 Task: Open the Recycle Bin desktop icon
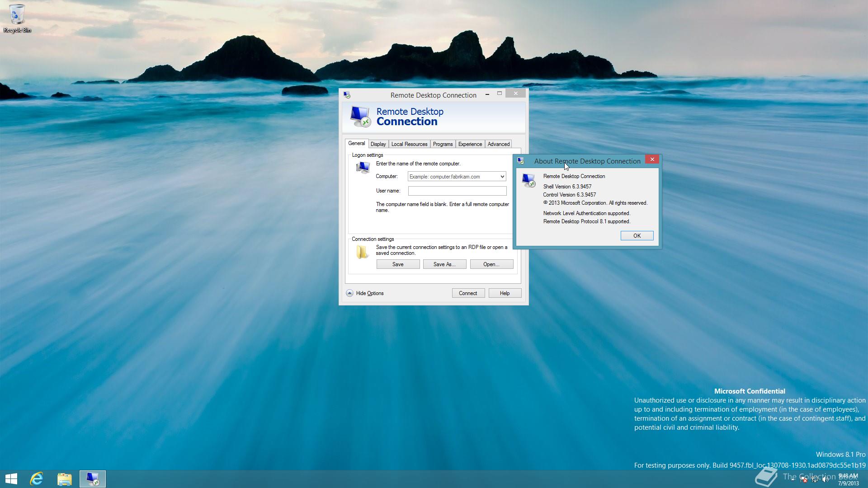click(x=17, y=18)
